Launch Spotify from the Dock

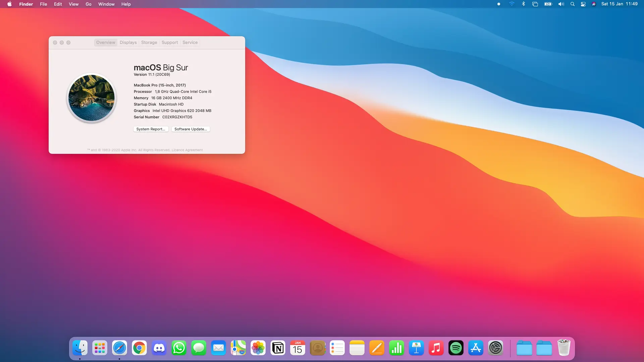click(x=456, y=348)
